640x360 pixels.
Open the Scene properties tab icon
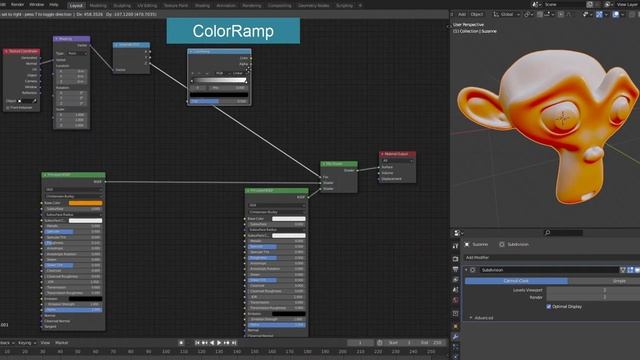tap(456, 289)
